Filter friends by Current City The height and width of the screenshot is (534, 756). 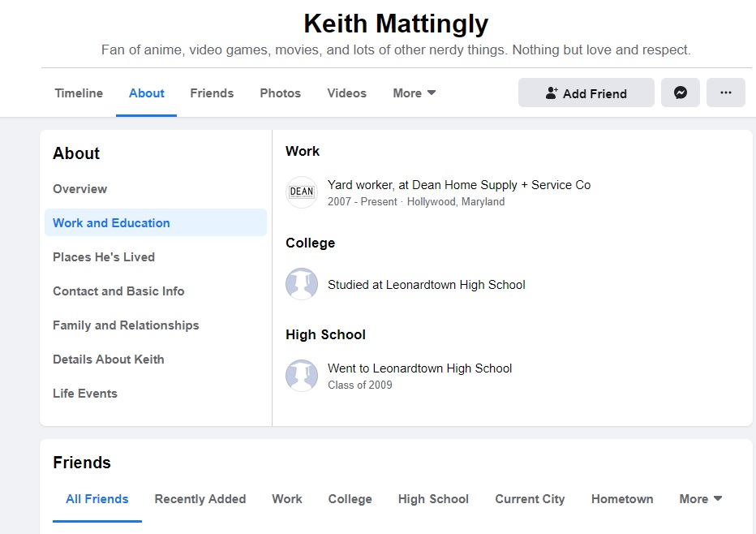(530, 499)
